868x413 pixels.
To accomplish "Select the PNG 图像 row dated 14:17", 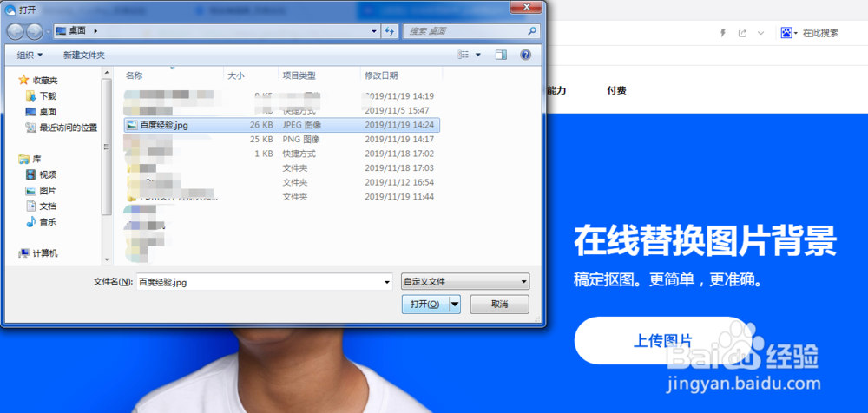I will 282,140.
